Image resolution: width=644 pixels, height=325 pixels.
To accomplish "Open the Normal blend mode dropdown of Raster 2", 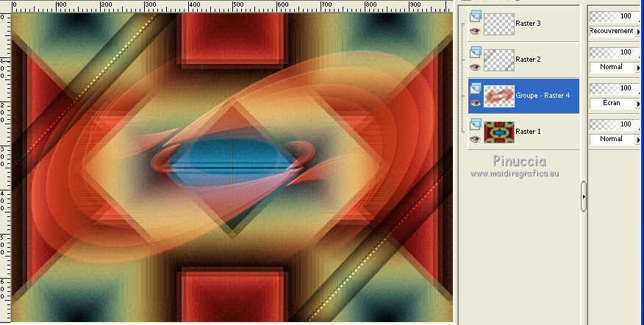I will [615, 67].
